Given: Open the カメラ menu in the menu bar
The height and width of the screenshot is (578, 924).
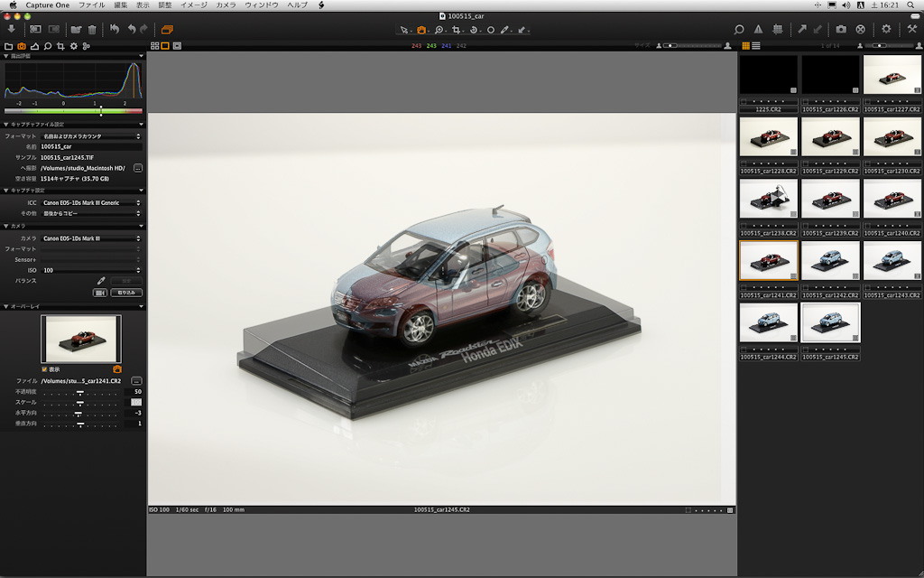Looking at the screenshot, I should [x=226, y=5].
